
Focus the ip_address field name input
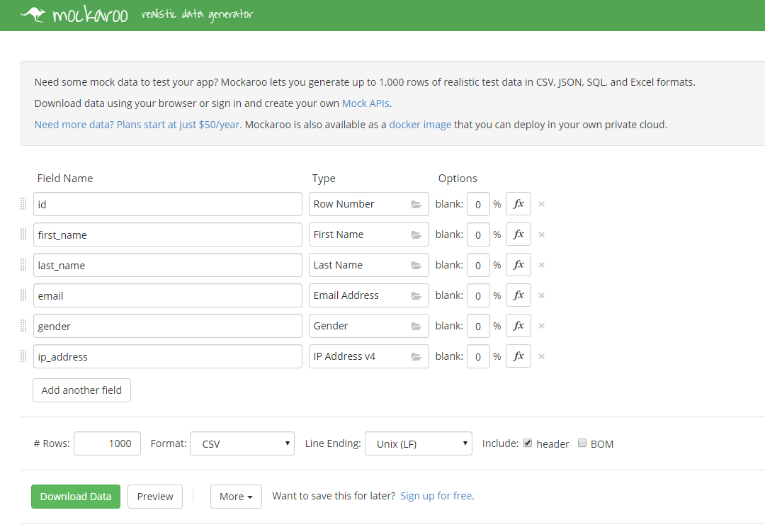[168, 356]
